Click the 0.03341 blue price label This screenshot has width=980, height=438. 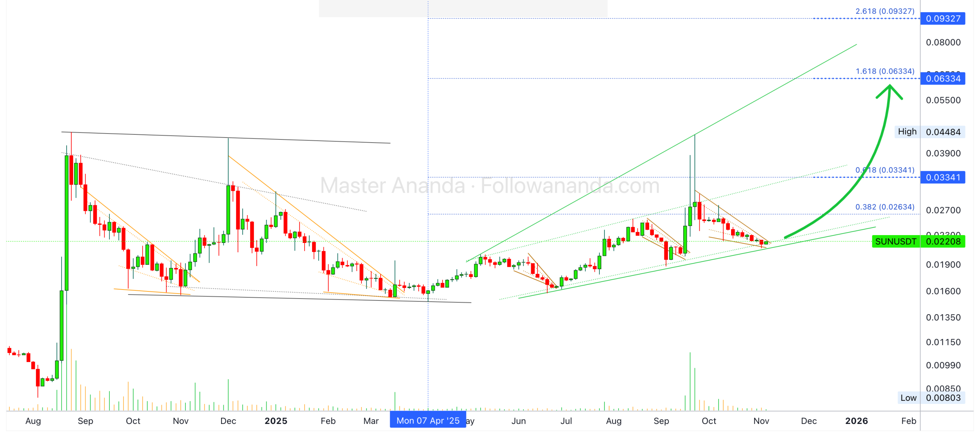[943, 177]
